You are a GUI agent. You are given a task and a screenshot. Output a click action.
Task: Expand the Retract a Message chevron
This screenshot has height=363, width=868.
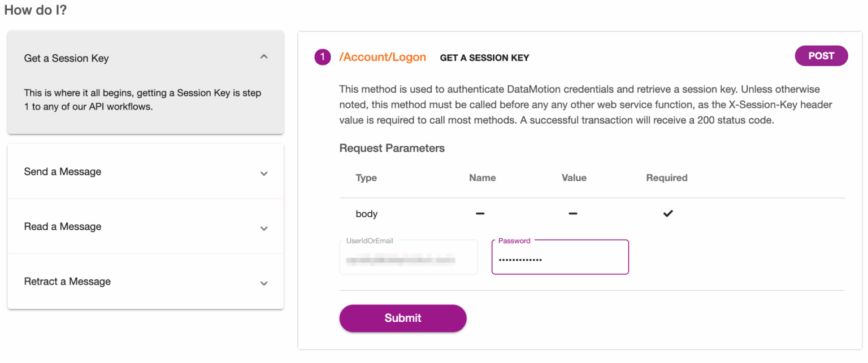264,283
